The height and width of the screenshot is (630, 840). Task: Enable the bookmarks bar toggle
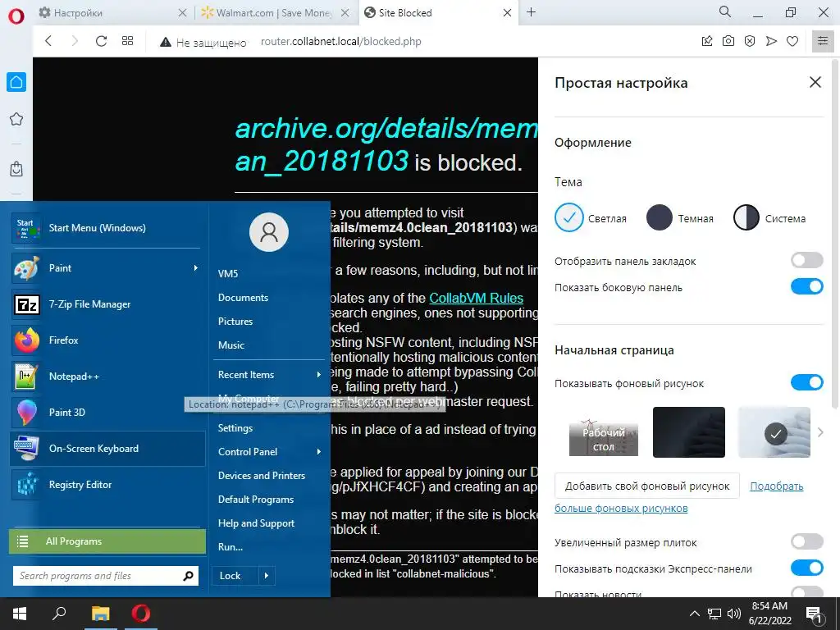click(807, 260)
